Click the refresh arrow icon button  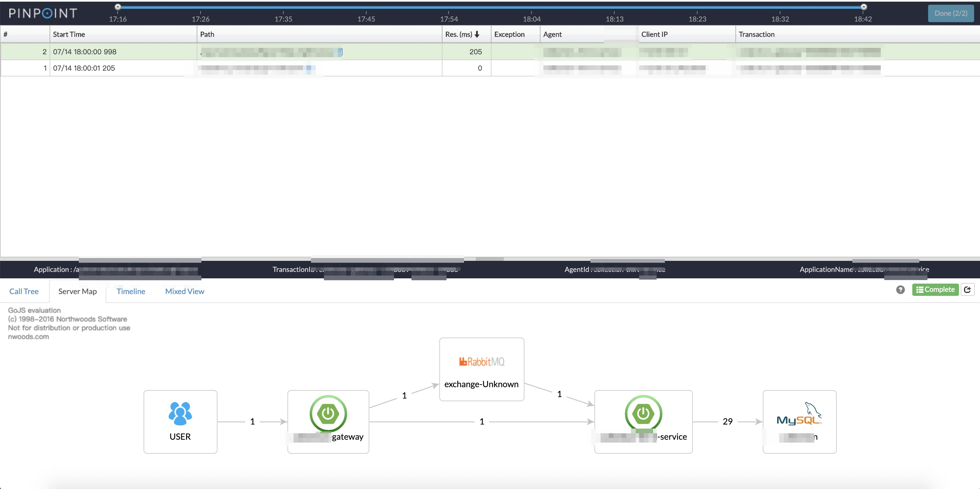pos(967,290)
